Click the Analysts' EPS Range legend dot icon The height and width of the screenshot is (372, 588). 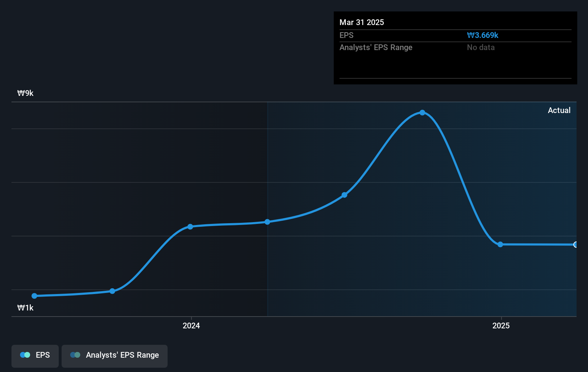pos(75,355)
